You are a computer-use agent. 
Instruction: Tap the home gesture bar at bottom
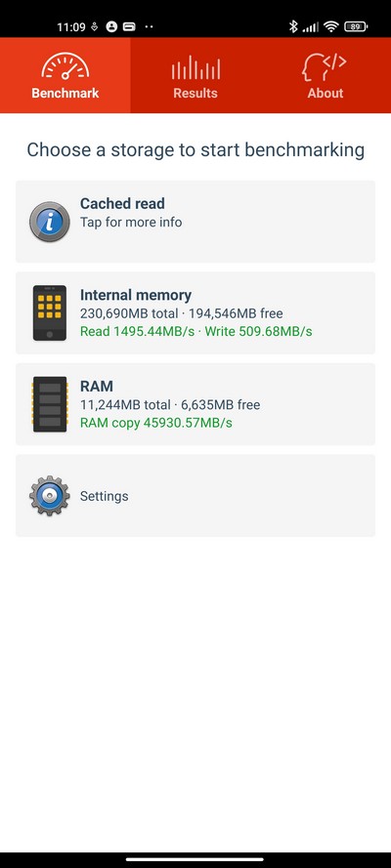pyautogui.click(x=195, y=859)
